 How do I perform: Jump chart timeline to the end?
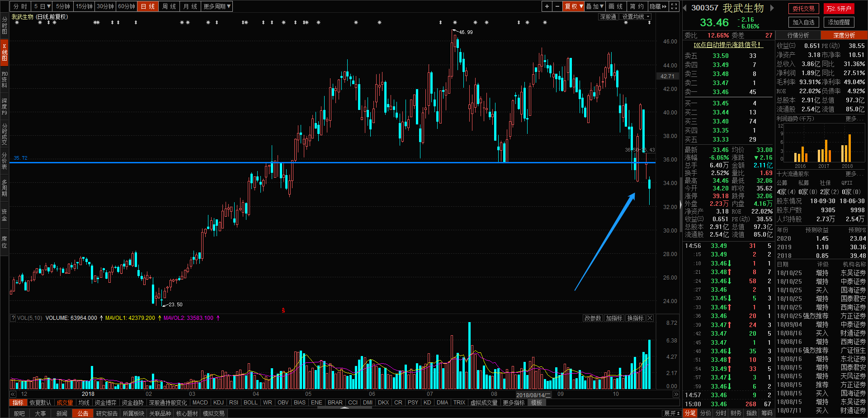676,394
